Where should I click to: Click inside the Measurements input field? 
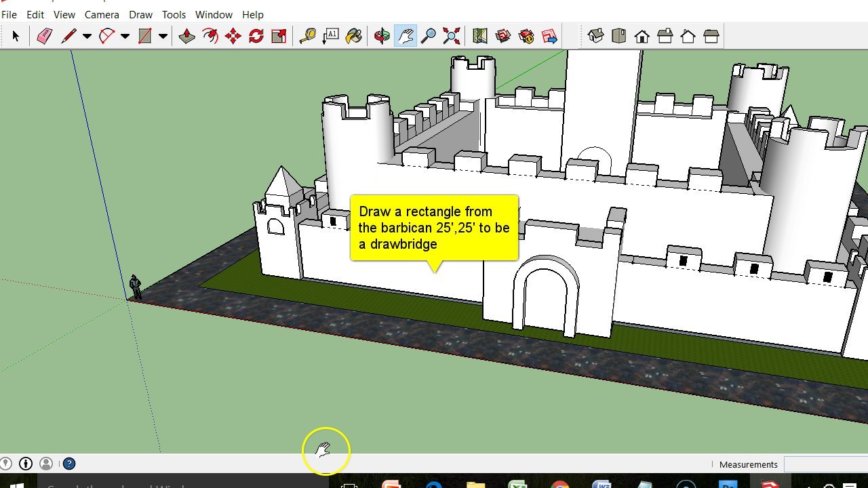[x=826, y=464]
